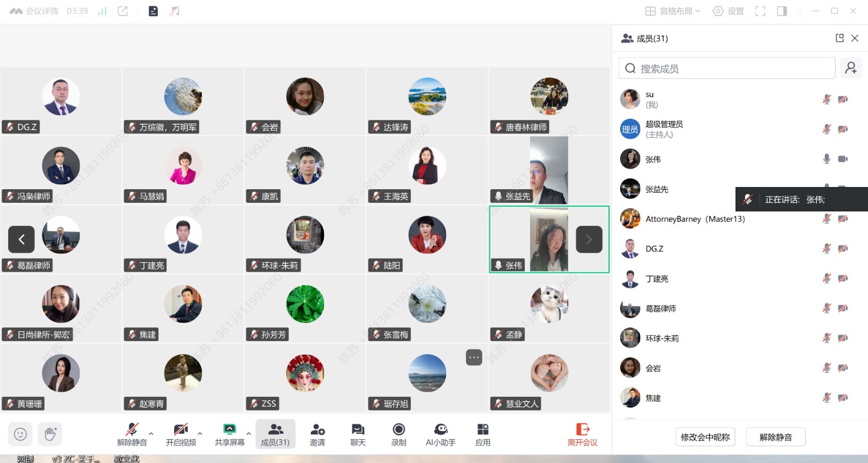868x463 pixels.
Task: Click the raise hand icon
Action: (x=50, y=434)
